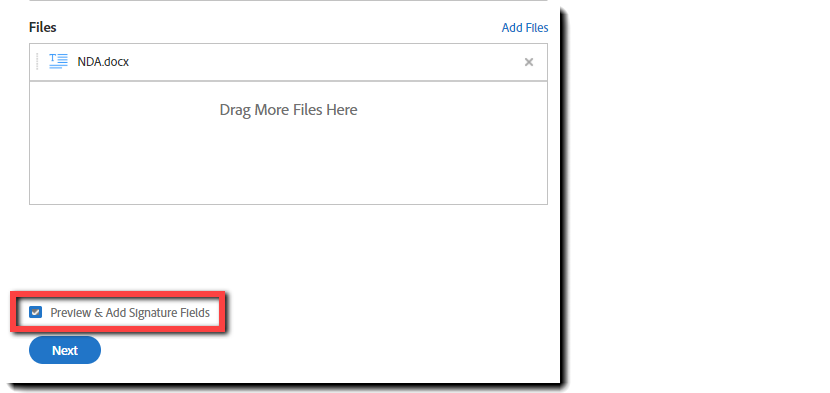Click the Add Files link
This screenshot has height=393, width=830.
coord(525,28)
